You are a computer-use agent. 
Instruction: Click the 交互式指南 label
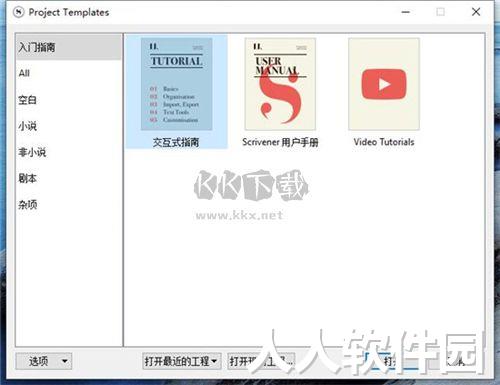[x=176, y=142]
